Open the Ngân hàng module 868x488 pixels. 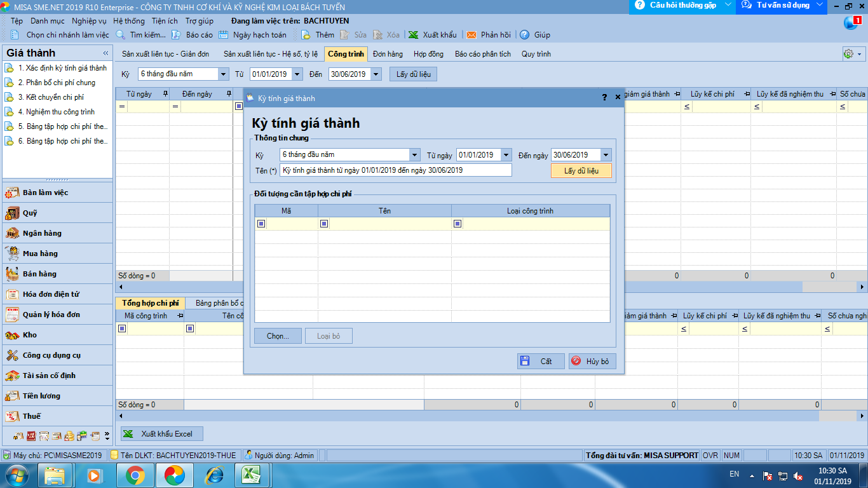[x=42, y=233]
